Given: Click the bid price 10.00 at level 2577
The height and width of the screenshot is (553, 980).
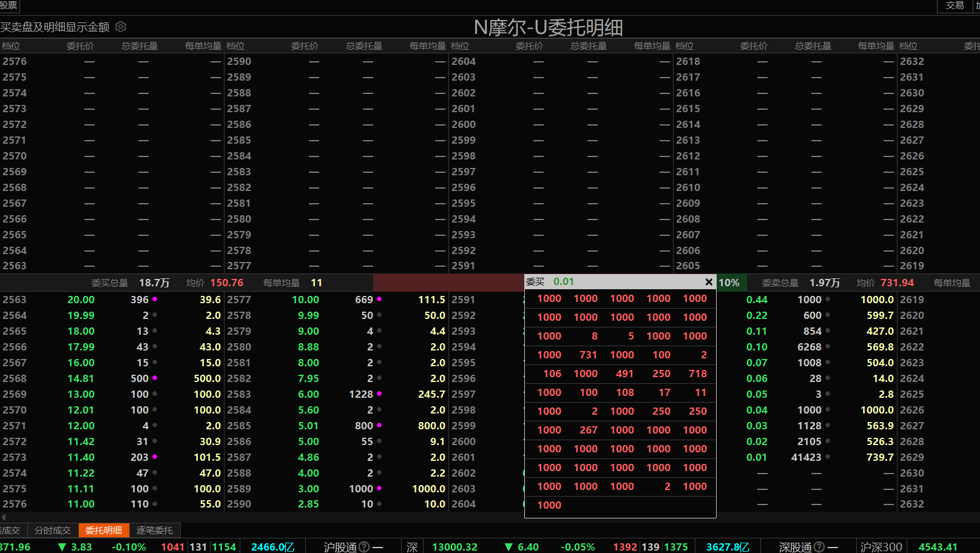Looking at the screenshot, I should [x=305, y=300].
